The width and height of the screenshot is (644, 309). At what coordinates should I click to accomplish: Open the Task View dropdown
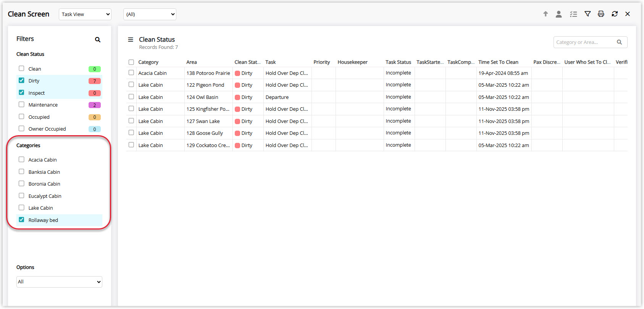[85, 15]
